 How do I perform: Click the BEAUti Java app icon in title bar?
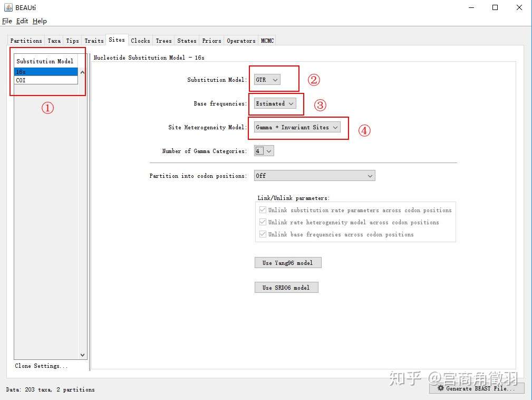(x=8, y=7)
